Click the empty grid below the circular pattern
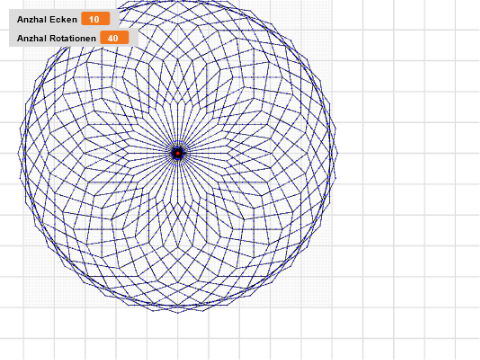480x360 pixels. 178,337
